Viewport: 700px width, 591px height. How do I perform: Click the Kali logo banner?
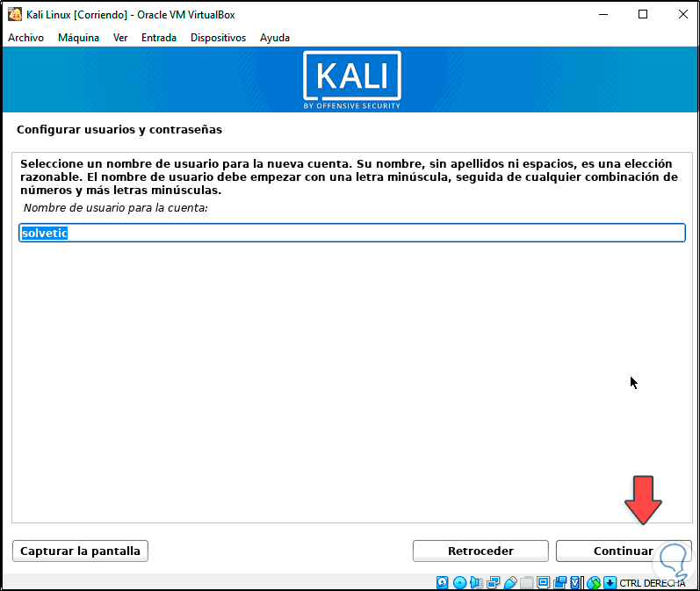tap(352, 80)
